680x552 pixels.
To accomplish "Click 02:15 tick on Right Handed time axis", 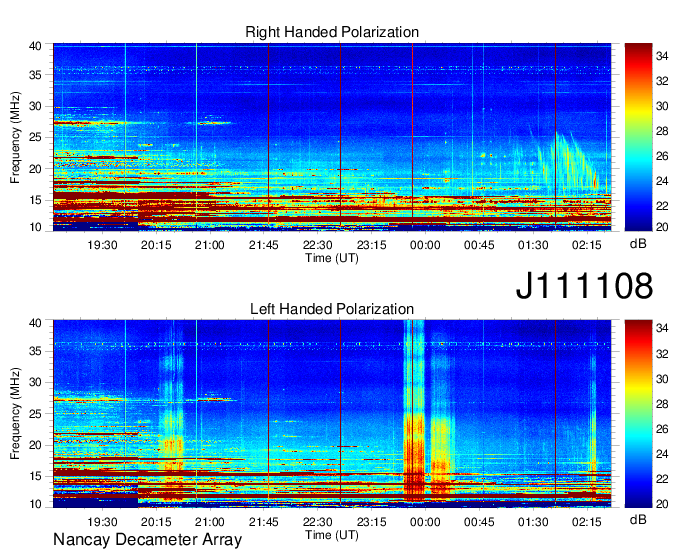I will tap(587, 245).
